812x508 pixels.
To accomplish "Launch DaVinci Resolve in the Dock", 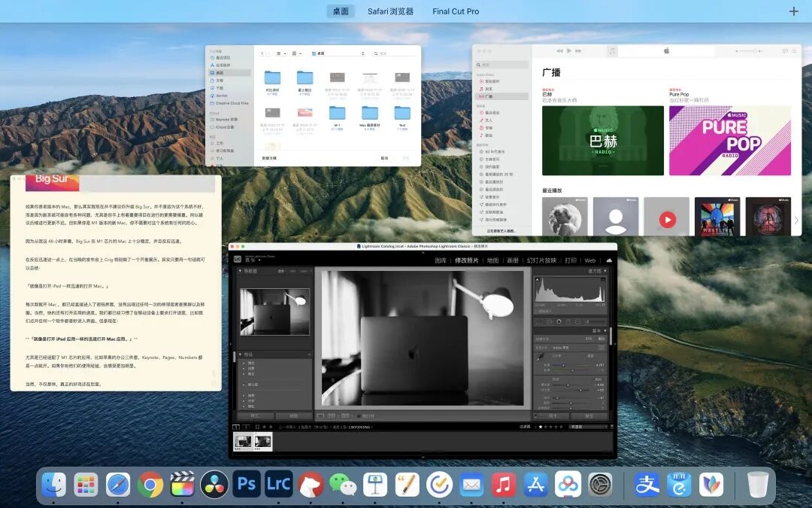I will point(214,485).
